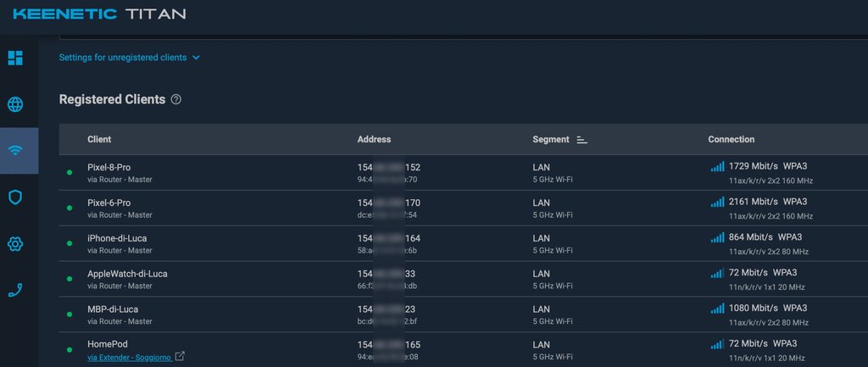This screenshot has width=868, height=367.
Task: Click the Address column header
Action: (x=374, y=139)
